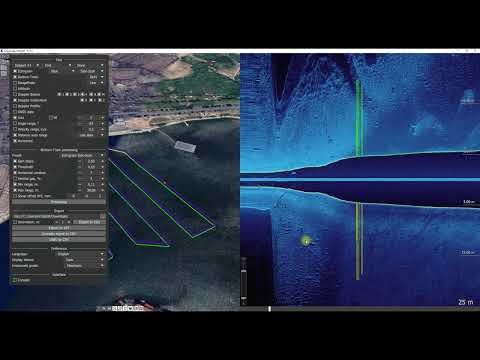Toggle the Threshold checkbox
Screen dimensions: 480x360
[15, 167]
